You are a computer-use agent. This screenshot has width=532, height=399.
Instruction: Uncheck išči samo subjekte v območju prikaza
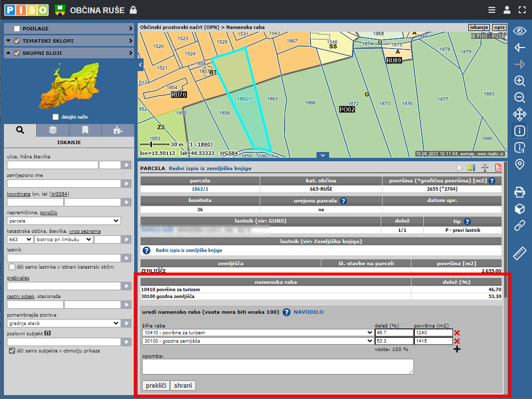(x=12, y=351)
